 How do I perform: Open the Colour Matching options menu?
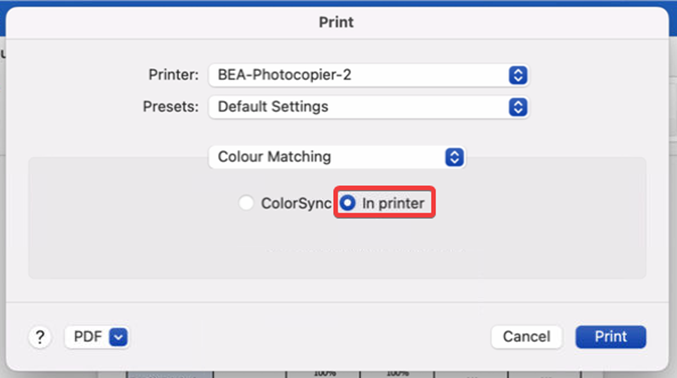pos(337,157)
